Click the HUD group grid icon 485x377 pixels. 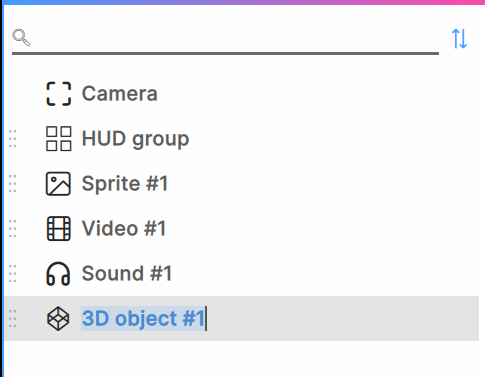point(58,139)
